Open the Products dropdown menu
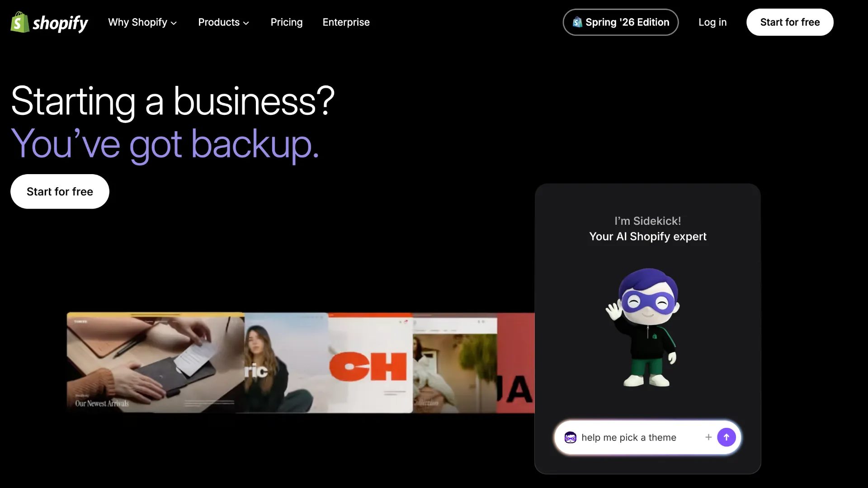The height and width of the screenshot is (488, 868). (223, 22)
